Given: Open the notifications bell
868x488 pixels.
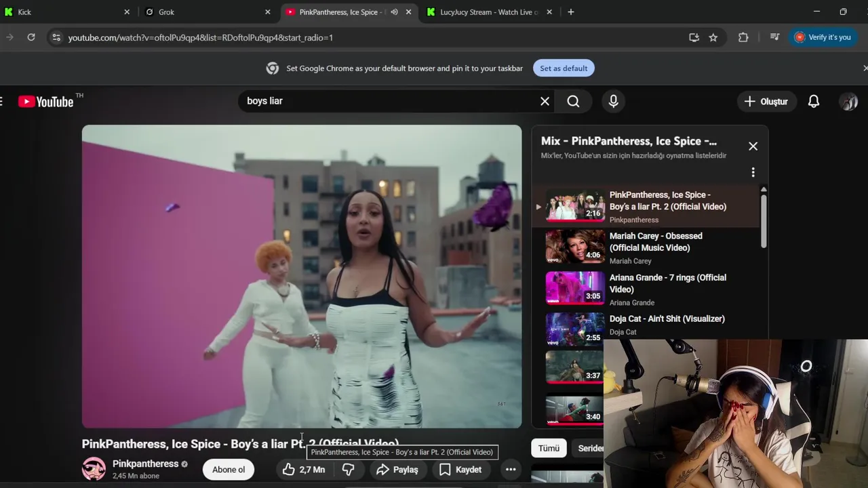Looking at the screenshot, I should [814, 102].
